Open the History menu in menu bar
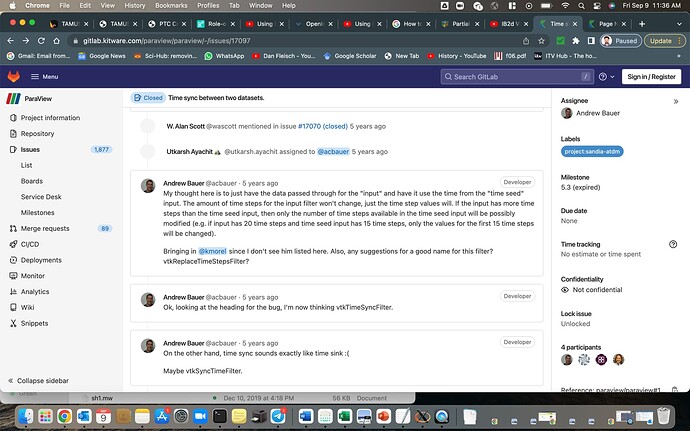690x431 pixels. [134, 5]
